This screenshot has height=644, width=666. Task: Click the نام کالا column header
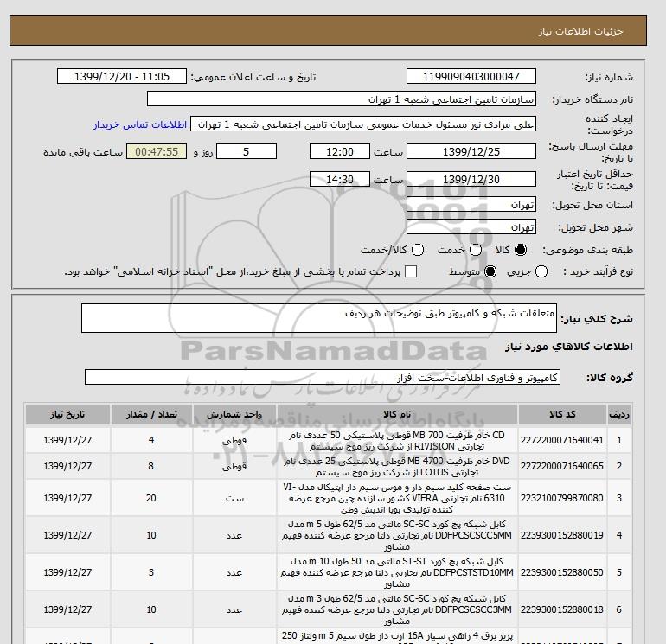[397, 414]
